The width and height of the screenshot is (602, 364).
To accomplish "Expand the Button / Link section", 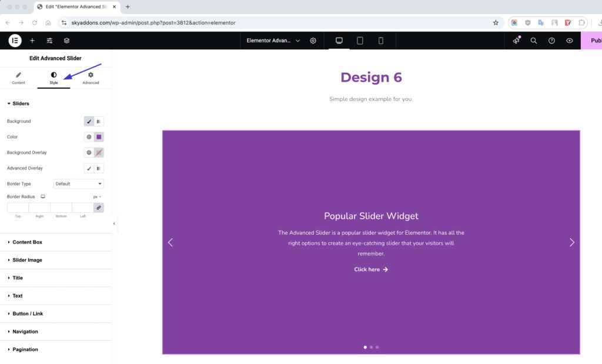I will [x=56, y=313].
